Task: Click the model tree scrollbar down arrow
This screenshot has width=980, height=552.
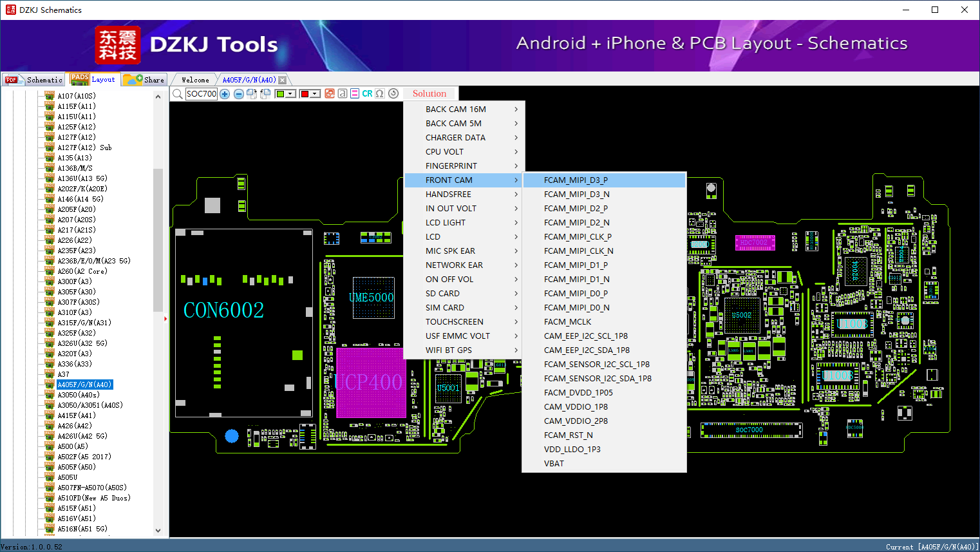Action: (x=158, y=531)
